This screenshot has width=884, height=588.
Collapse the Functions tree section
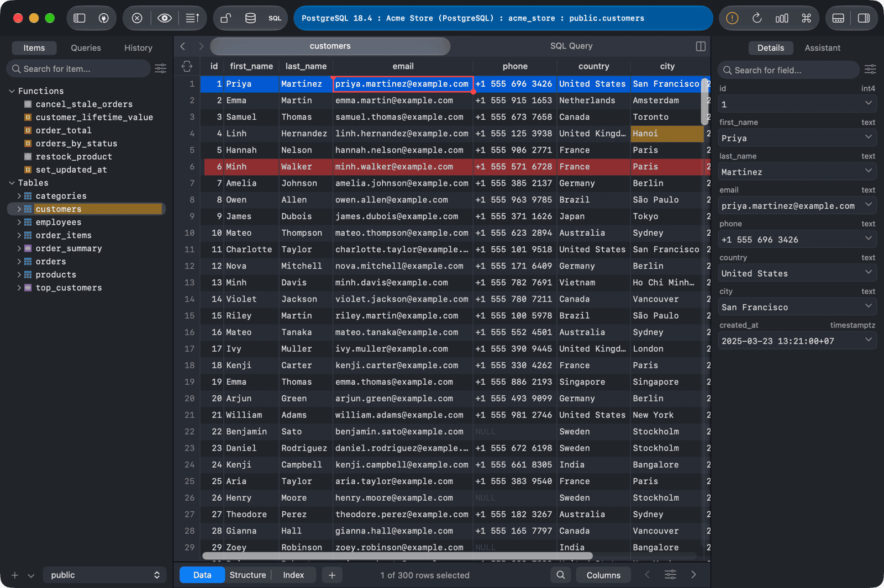click(12, 91)
